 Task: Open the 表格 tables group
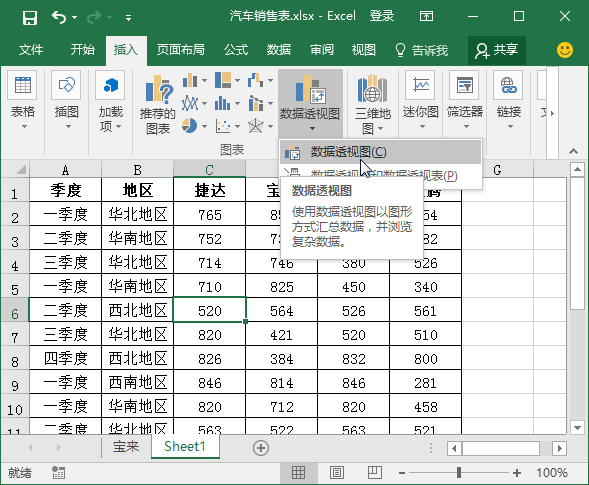pos(23,101)
